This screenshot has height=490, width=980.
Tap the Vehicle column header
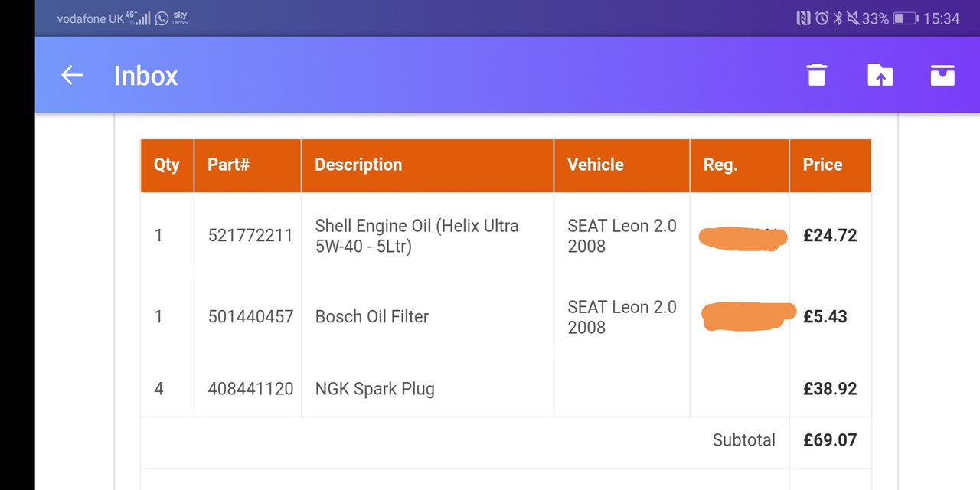622,165
